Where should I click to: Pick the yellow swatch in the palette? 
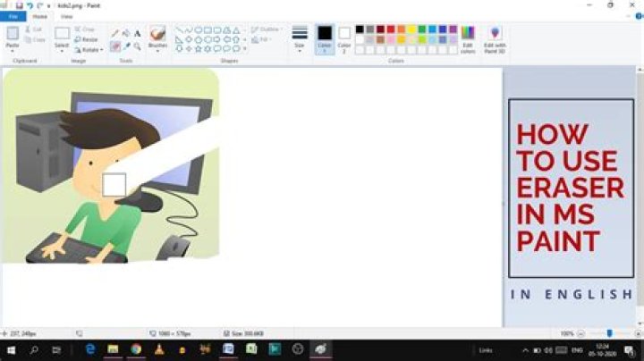click(412, 29)
